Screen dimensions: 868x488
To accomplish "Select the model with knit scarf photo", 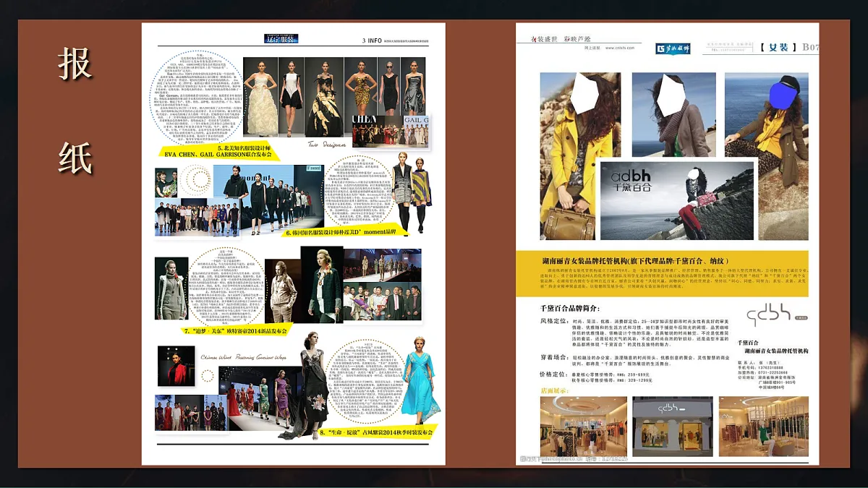I will 673,115.
